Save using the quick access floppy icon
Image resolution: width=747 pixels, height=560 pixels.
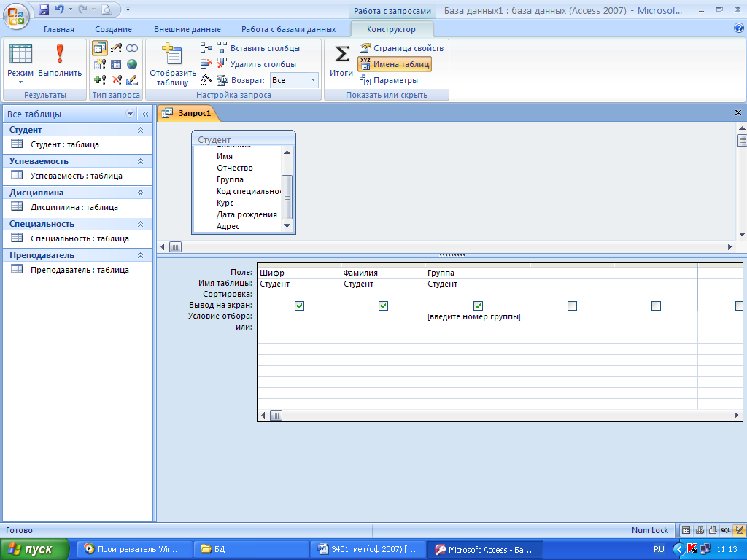click(x=43, y=9)
